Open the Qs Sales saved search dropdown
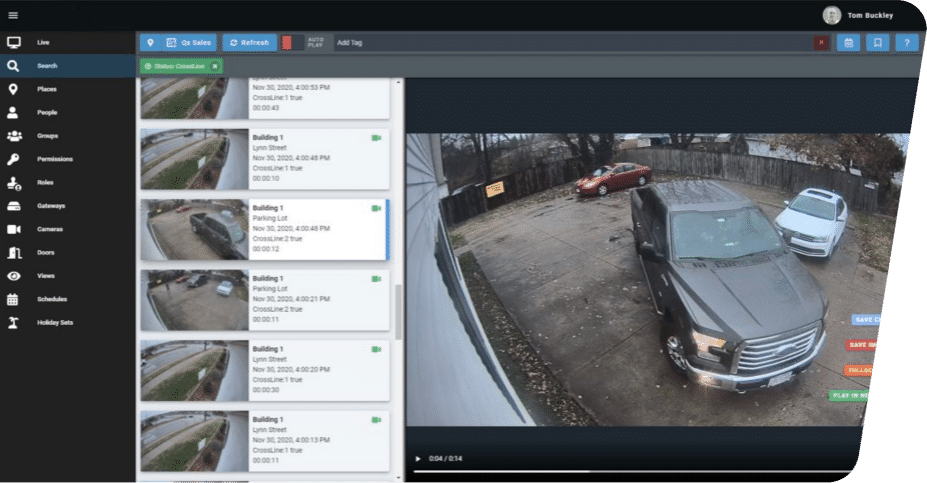Image resolution: width=927 pixels, height=483 pixels. [189, 43]
